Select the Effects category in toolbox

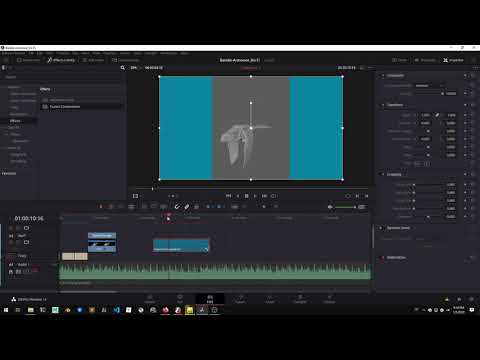(15, 121)
